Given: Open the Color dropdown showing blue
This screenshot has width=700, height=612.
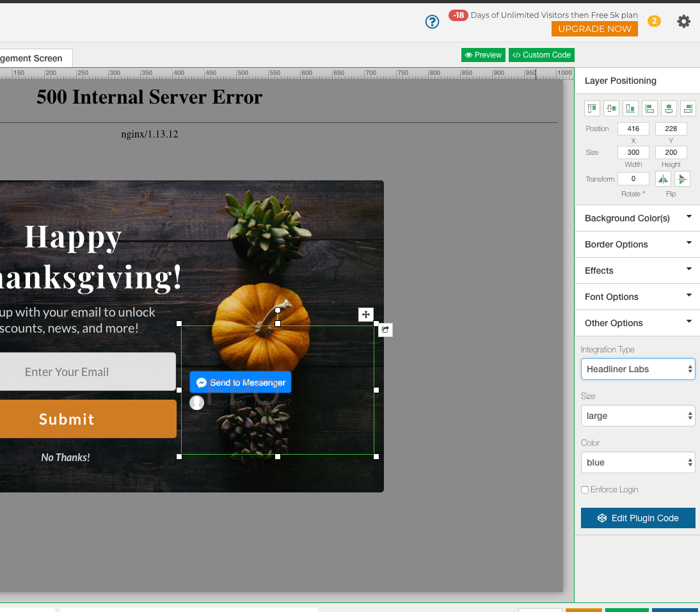Looking at the screenshot, I should click(637, 462).
